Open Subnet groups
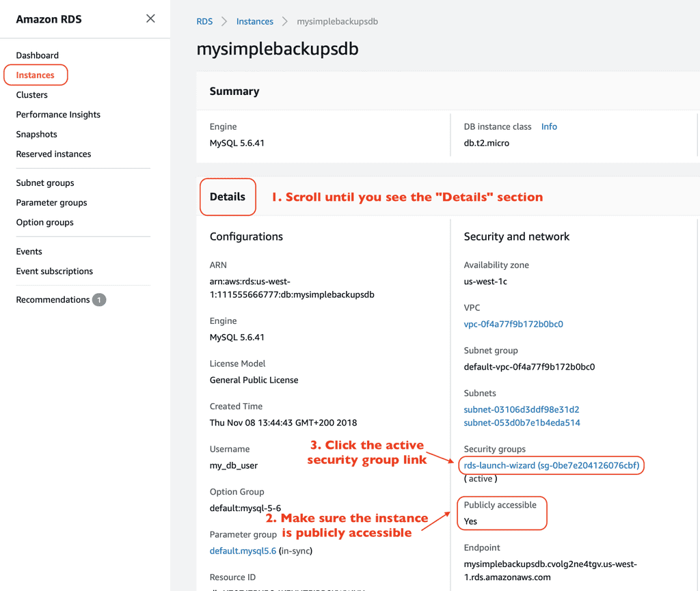700x591 pixels. pos(45,183)
